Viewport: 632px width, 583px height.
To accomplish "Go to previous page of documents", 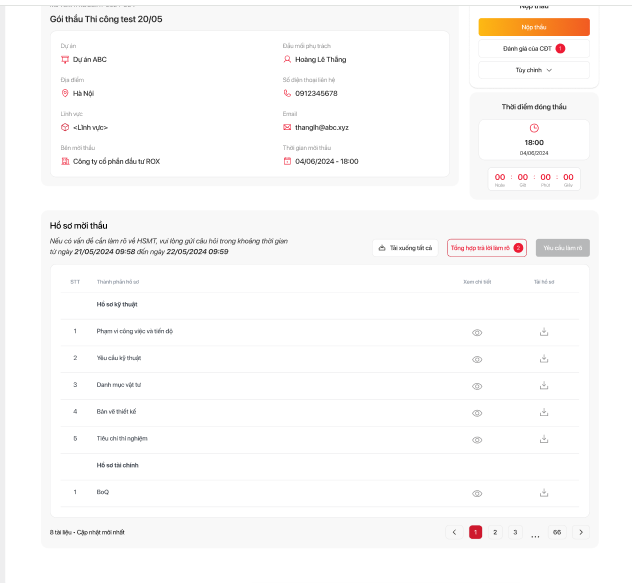I will click(454, 532).
